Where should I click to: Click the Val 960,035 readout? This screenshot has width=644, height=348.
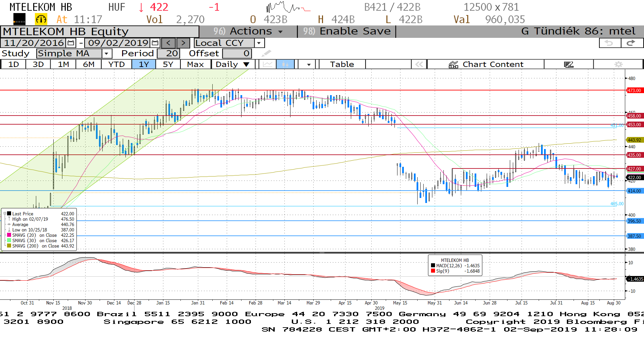(489, 19)
